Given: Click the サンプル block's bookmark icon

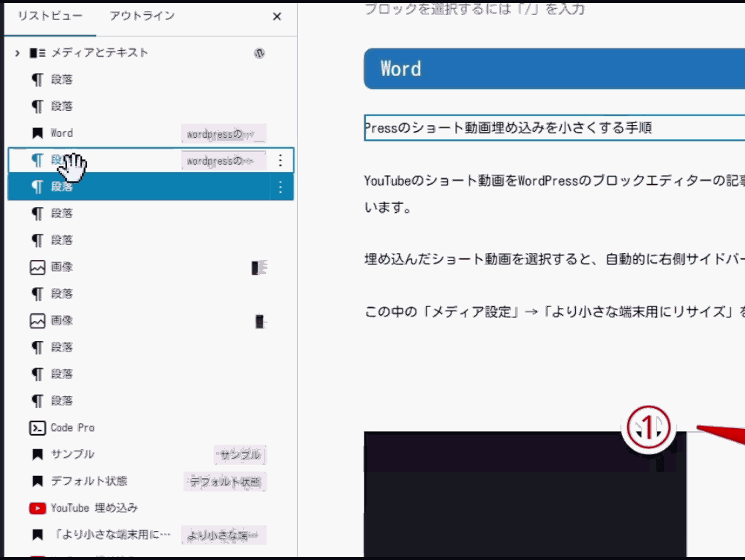Looking at the screenshot, I should 37,454.
